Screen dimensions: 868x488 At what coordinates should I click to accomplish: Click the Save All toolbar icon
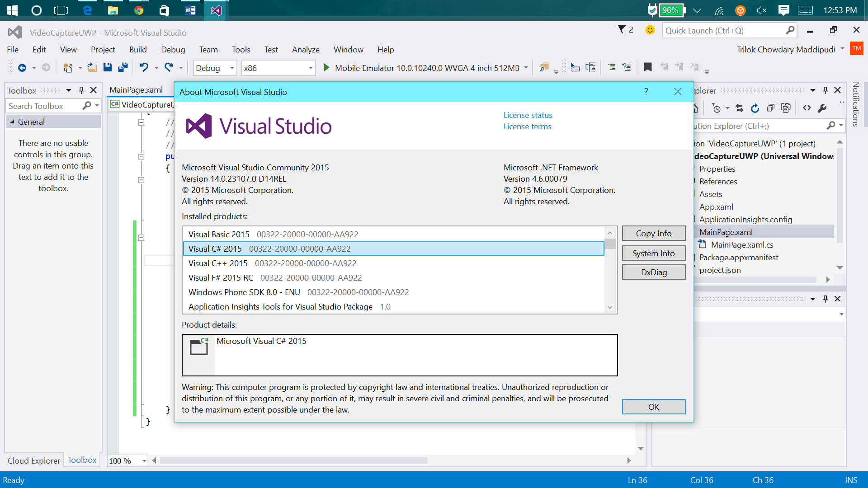tap(123, 68)
